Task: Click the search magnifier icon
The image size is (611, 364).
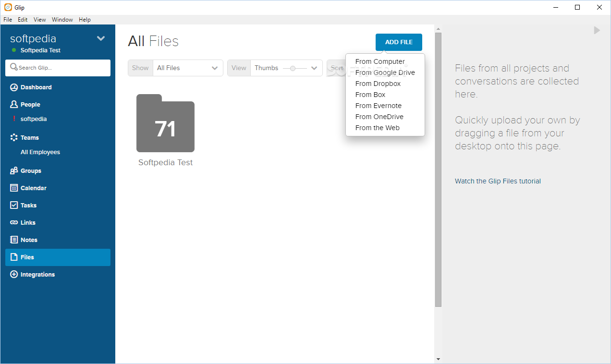Action: coord(14,67)
